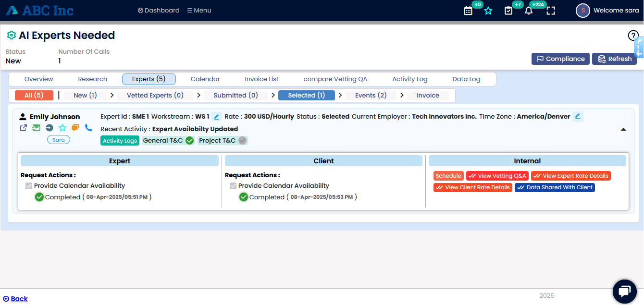Click the fullscreen icon in the top bar
Screen dimensions: 644x305
coord(551,11)
